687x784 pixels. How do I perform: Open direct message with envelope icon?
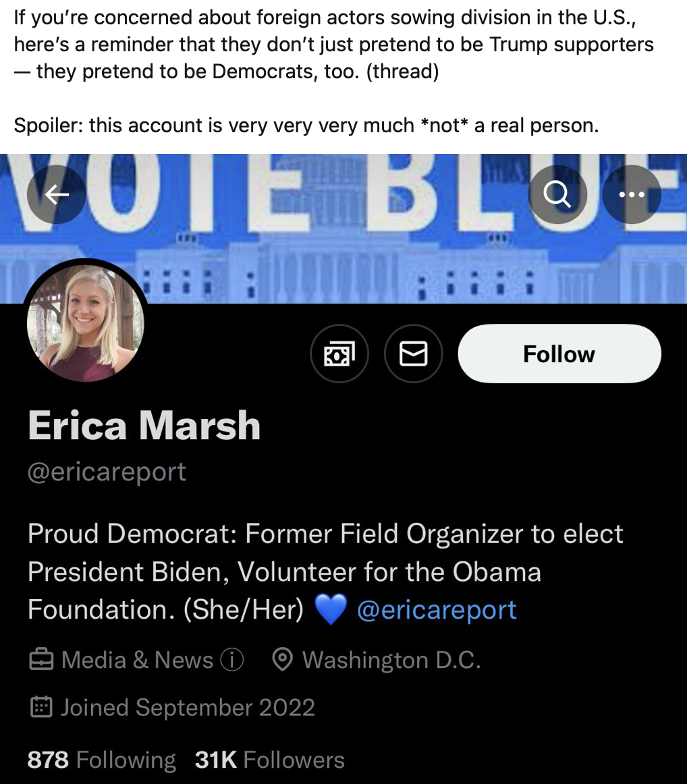[x=413, y=354]
